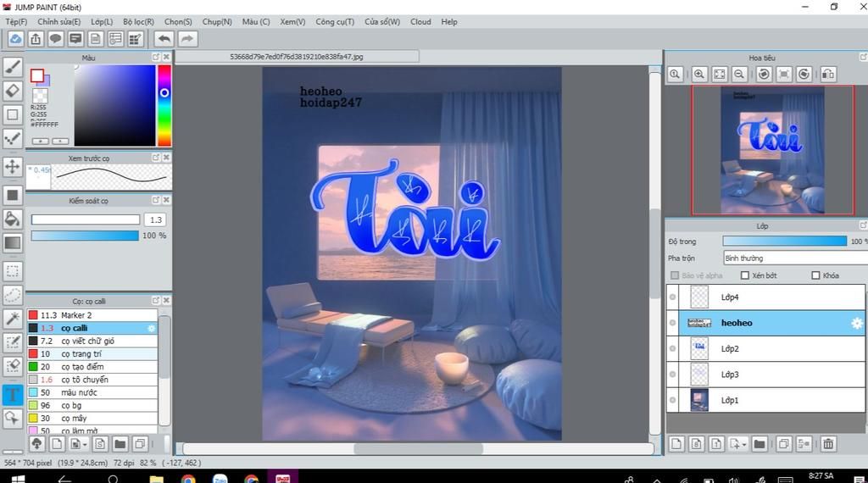Select the Fill rectangle tool
The width and height of the screenshot is (868, 483).
point(13,195)
